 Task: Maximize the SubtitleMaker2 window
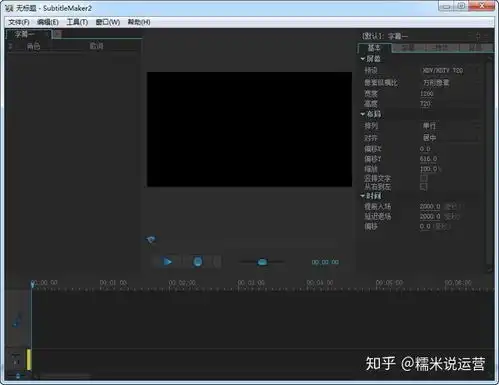[x=462, y=6]
